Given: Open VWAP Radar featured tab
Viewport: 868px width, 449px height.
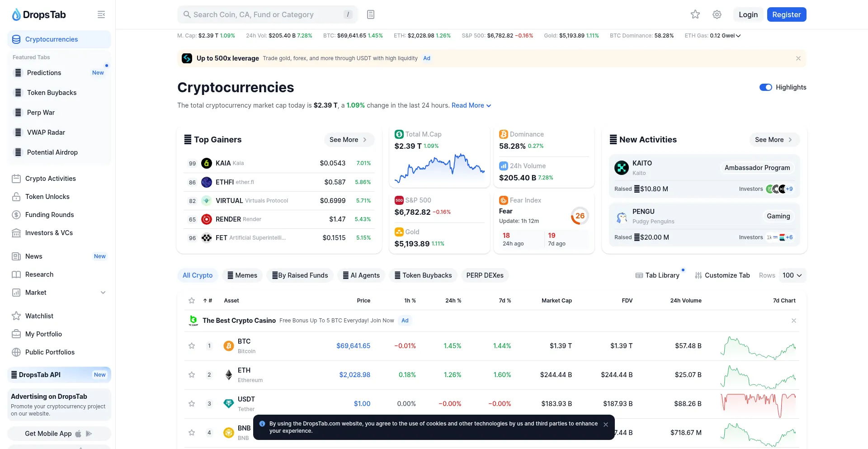Looking at the screenshot, I should tap(59, 132).
